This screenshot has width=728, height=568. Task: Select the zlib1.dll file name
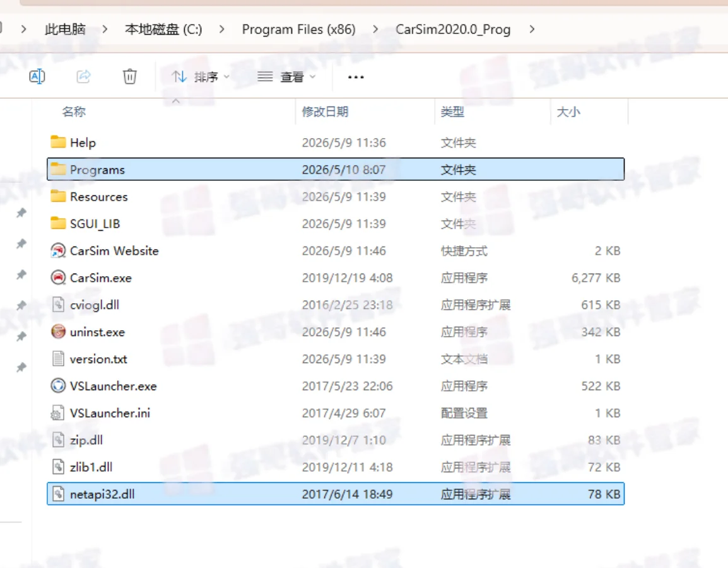click(91, 467)
